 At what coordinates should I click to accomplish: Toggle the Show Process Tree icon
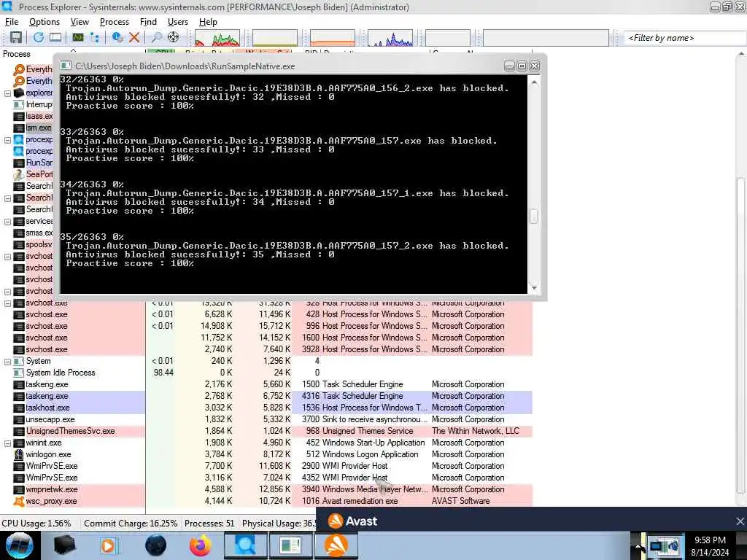click(x=94, y=37)
